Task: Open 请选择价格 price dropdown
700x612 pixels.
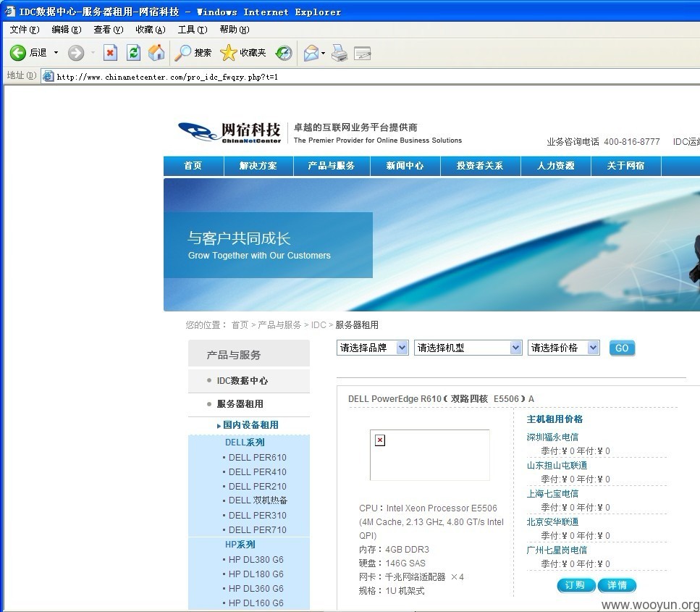Action: 563,348
